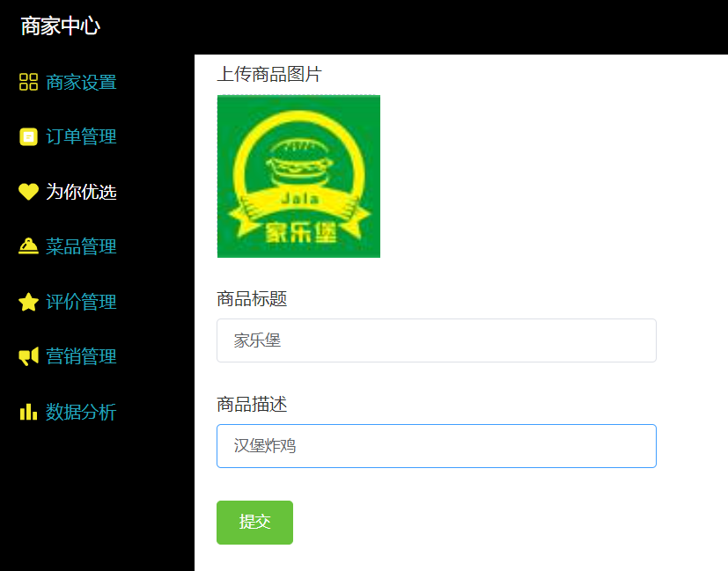Image resolution: width=728 pixels, height=571 pixels.
Task: Click the 商家中心 header title
Action: pyautogui.click(x=61, y=26)
